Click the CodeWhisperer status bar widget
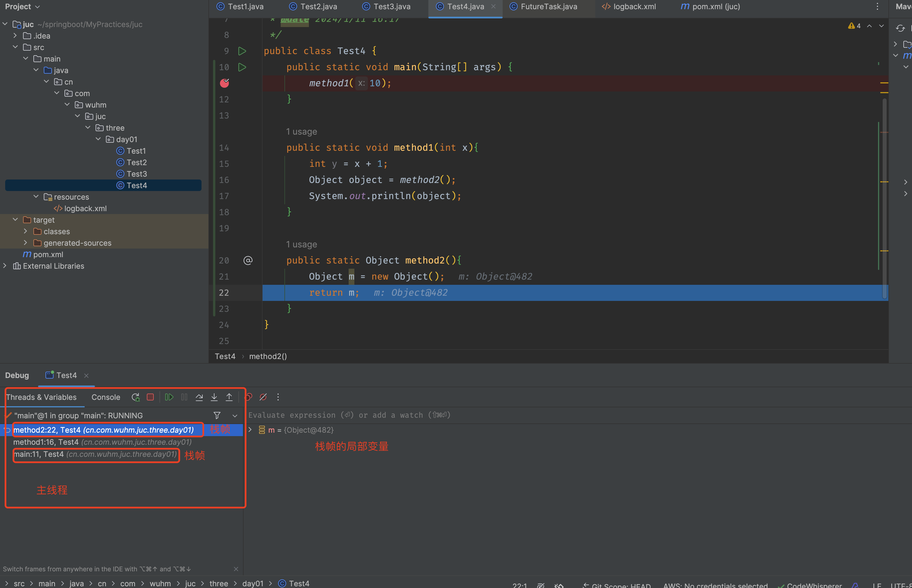Viewport: 912px width, 588px height. [810, 585]
